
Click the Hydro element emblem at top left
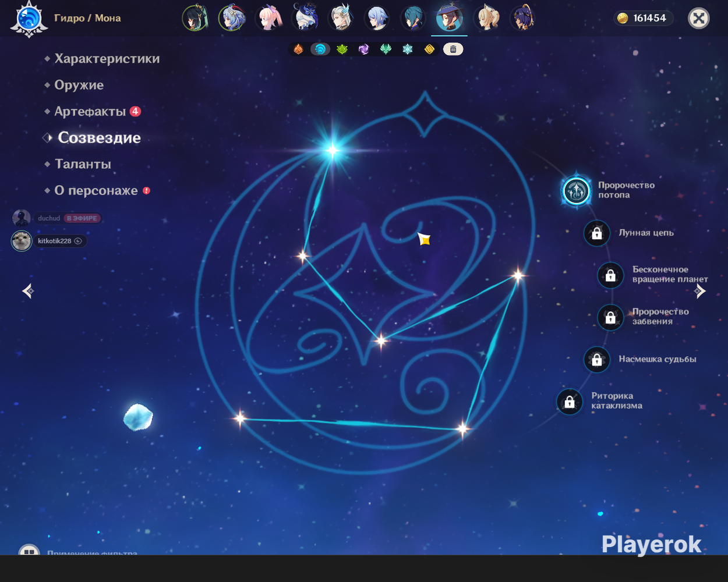coord(29,19)
